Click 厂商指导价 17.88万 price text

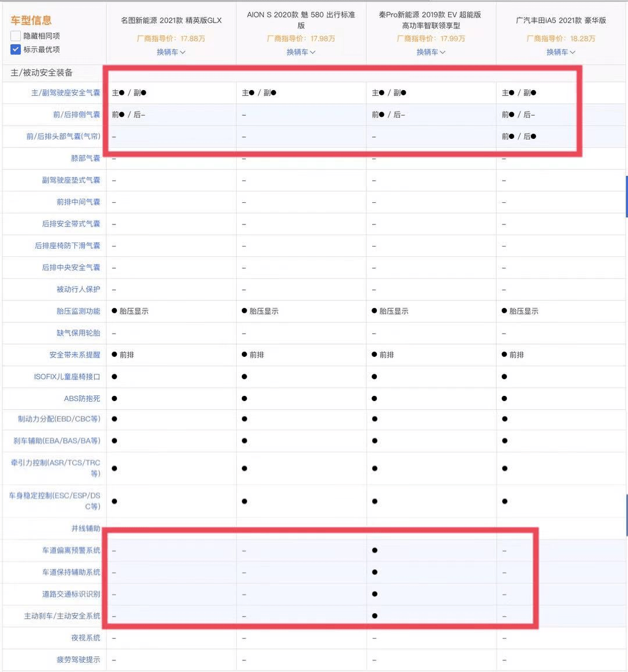tap(171, 38)
